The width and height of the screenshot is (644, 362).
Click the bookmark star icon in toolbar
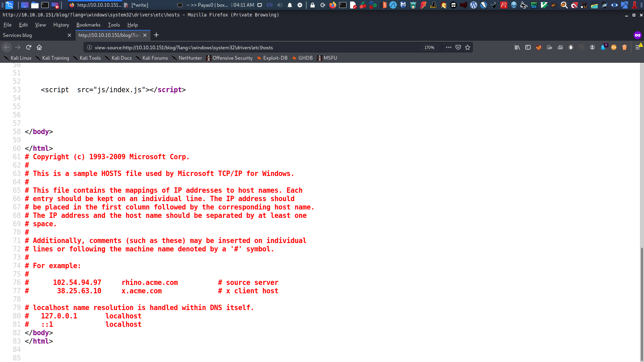click(468, 47)
